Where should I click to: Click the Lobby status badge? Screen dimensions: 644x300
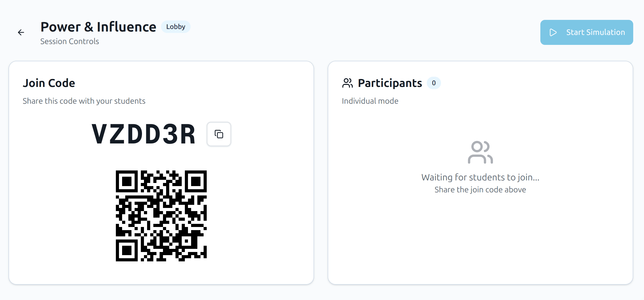175,26
